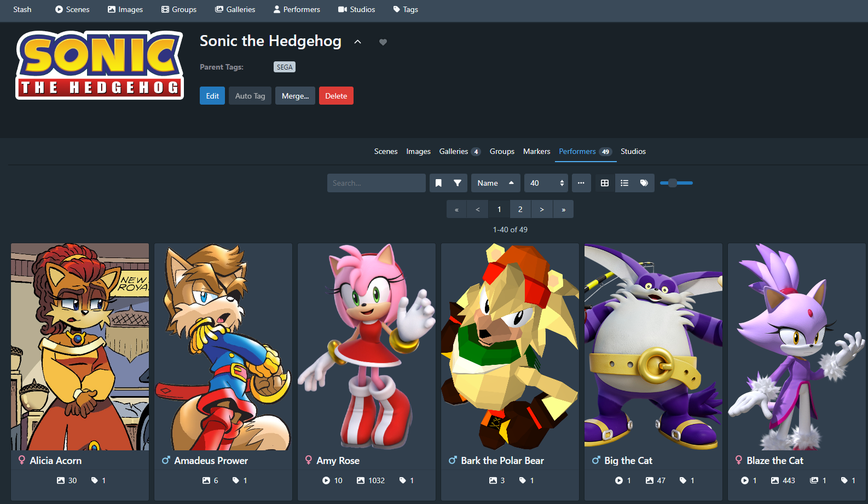
Task: Switch to grid view mode
Action: tap(605, 183)
